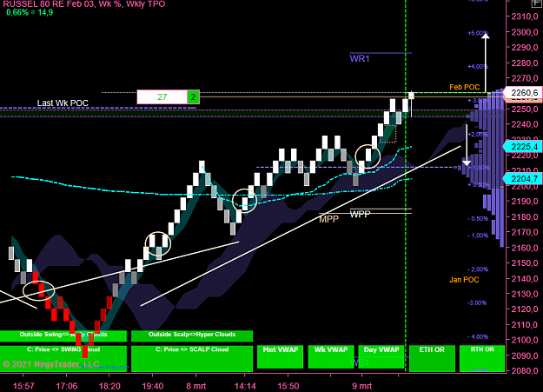
Task: Click the -3.00% level label
Action: pyautogui.click(x=477, y=303)
